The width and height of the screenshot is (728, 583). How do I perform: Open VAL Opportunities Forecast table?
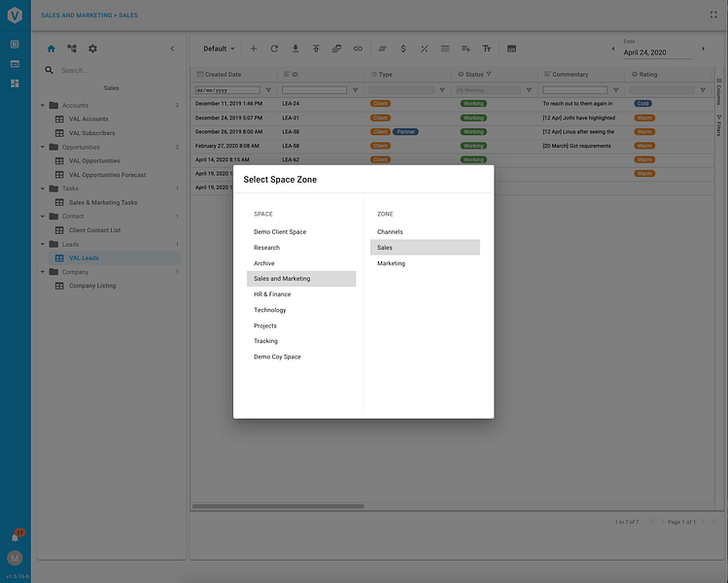(x=107, y=175)
